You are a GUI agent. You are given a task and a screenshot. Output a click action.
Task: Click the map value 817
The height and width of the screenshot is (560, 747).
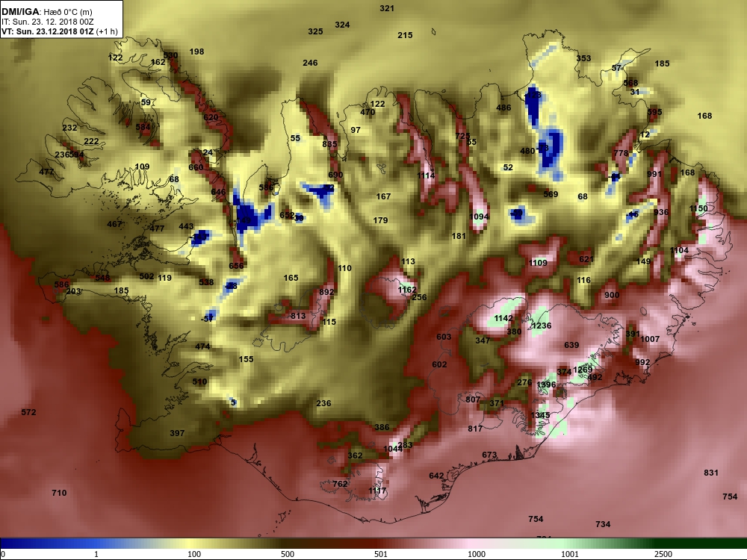[x=475, y=429]
